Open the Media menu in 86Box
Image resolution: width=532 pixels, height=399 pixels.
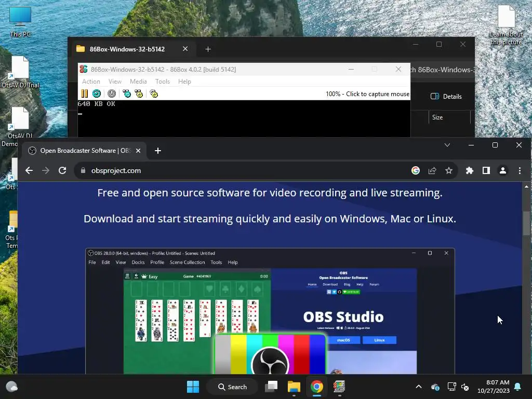(138, 82)
